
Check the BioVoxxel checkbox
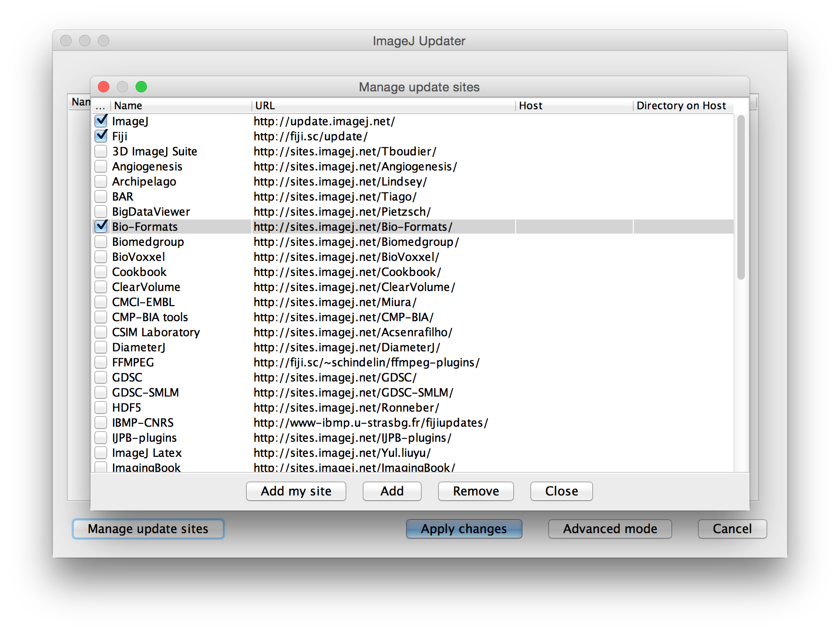tap(101, 257)
